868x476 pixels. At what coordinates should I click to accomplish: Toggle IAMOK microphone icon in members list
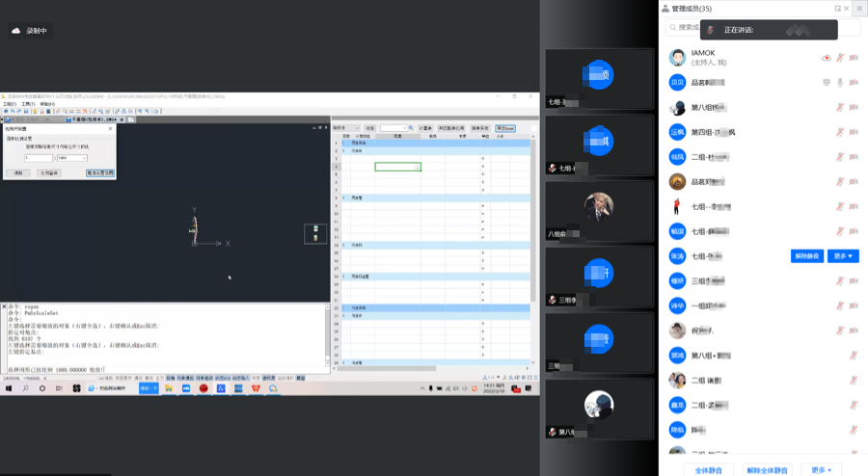tap(840, 58)
